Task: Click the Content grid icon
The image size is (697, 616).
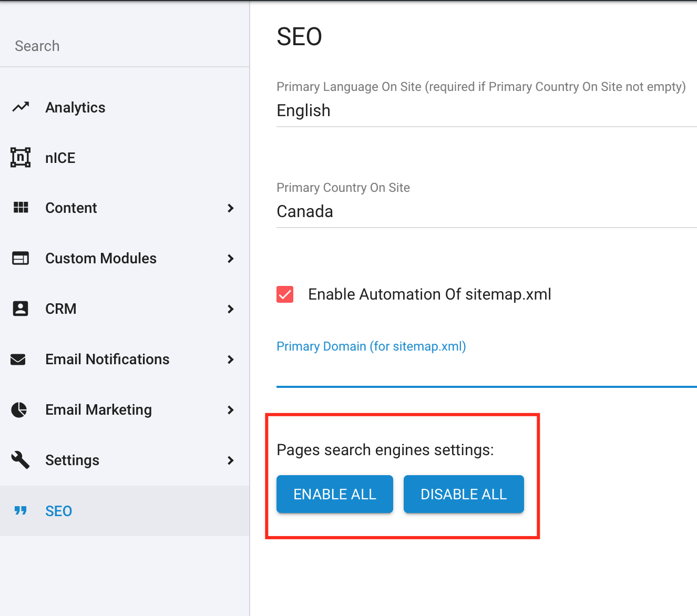Action: (20, 208)
